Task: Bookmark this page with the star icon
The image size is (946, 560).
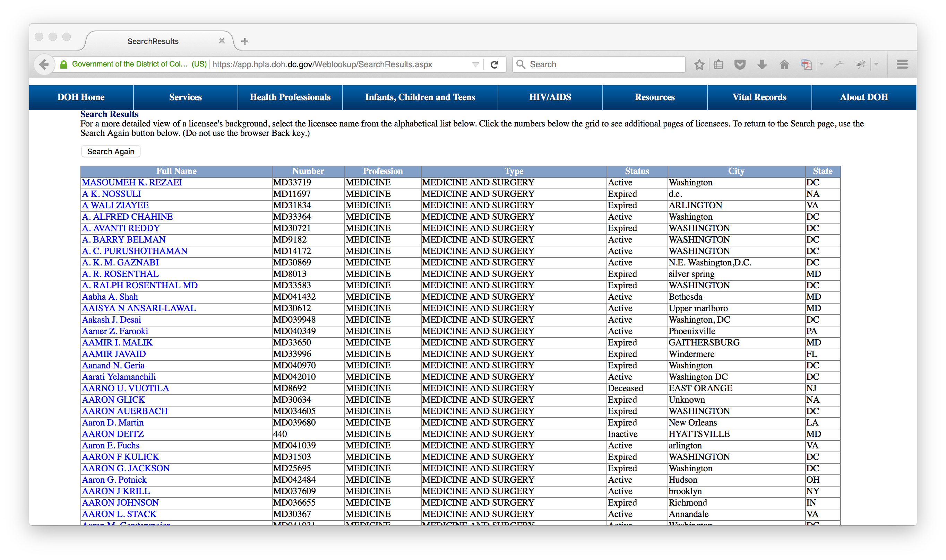Action: pos(699,64)
